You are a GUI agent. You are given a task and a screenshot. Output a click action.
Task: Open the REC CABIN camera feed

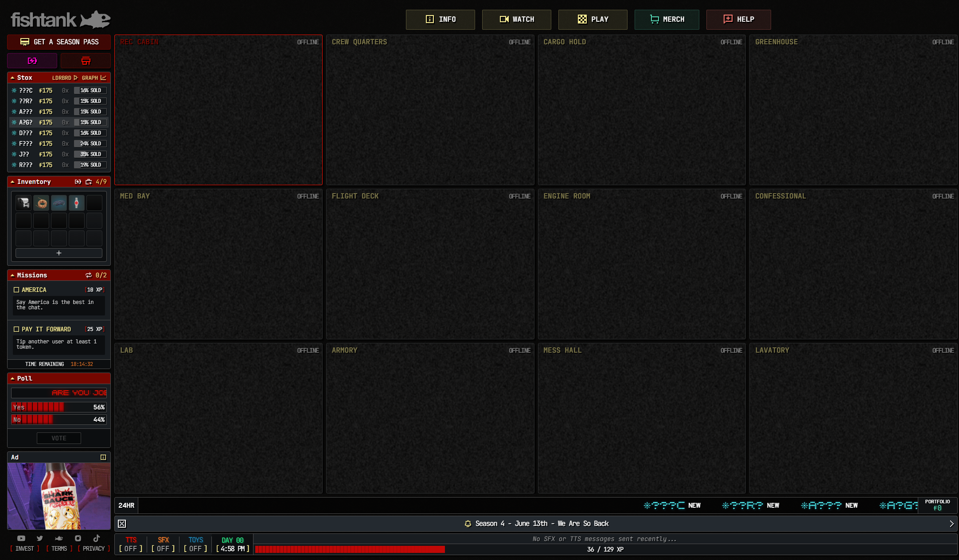tap(218, 110)
